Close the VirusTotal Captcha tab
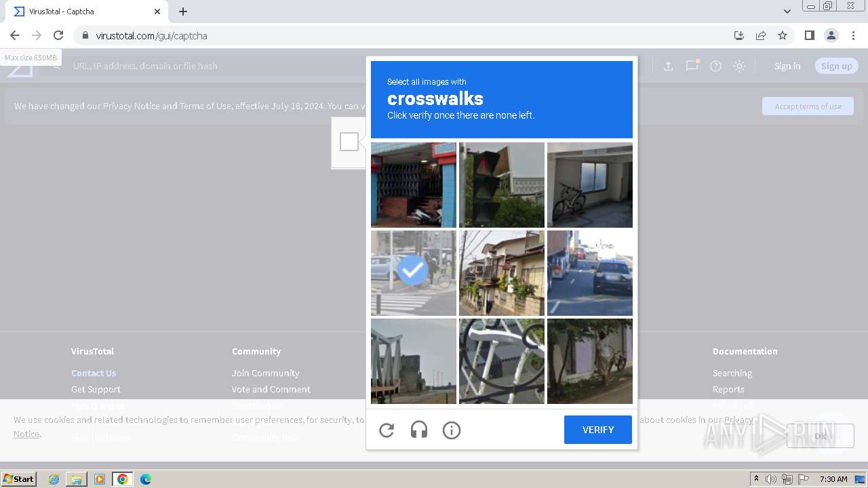868x488 pixels. click(x=157, y=12)
